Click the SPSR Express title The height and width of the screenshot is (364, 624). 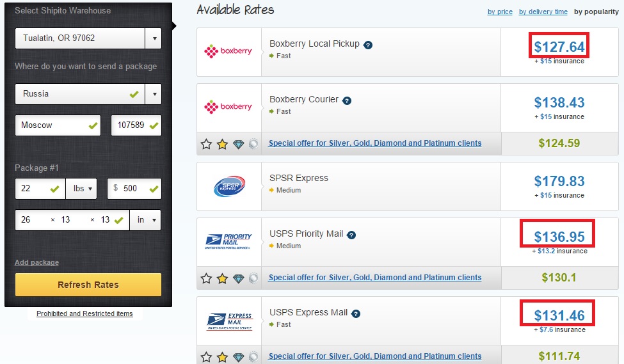click(299, 178)
